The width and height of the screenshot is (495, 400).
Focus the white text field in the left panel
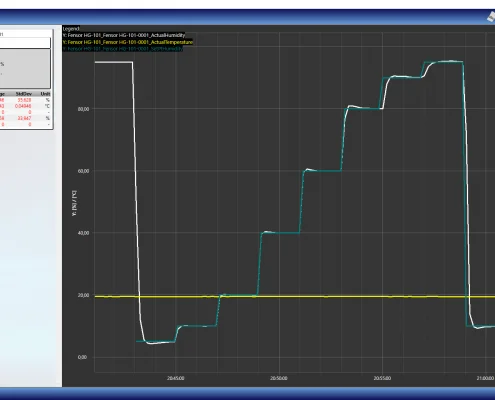point(25,43)
